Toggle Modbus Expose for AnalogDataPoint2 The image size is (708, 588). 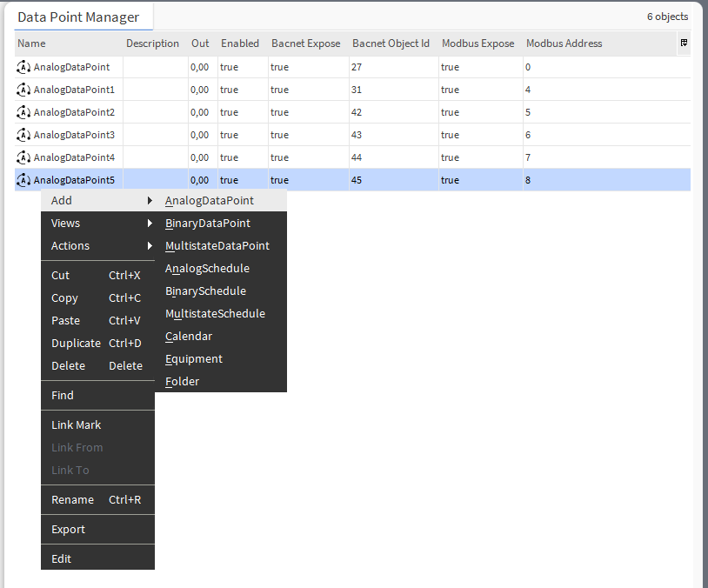pyautogui.click(x=450, y=111)
